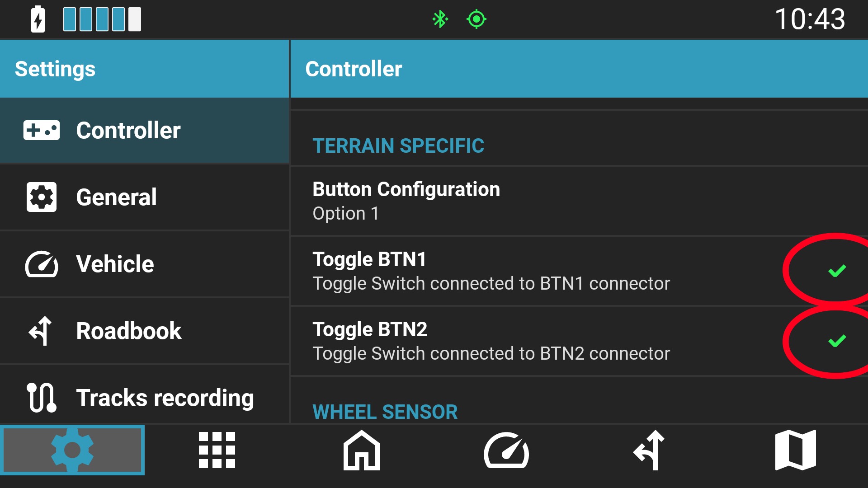Open the map icon
The height and width of the screenshot is (488, 868).
pyautogui.click(x=796, y=450)
